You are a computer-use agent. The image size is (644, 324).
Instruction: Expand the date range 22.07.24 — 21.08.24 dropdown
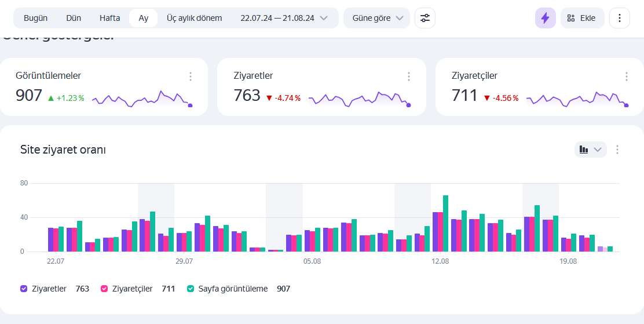click(284, 18)
